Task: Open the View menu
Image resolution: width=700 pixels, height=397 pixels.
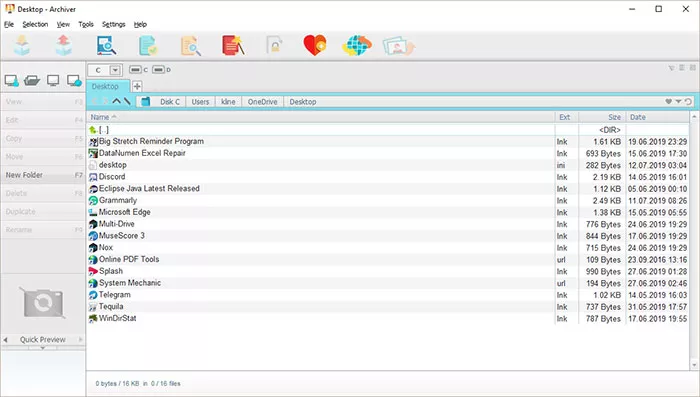Action: tap(63, 24)
